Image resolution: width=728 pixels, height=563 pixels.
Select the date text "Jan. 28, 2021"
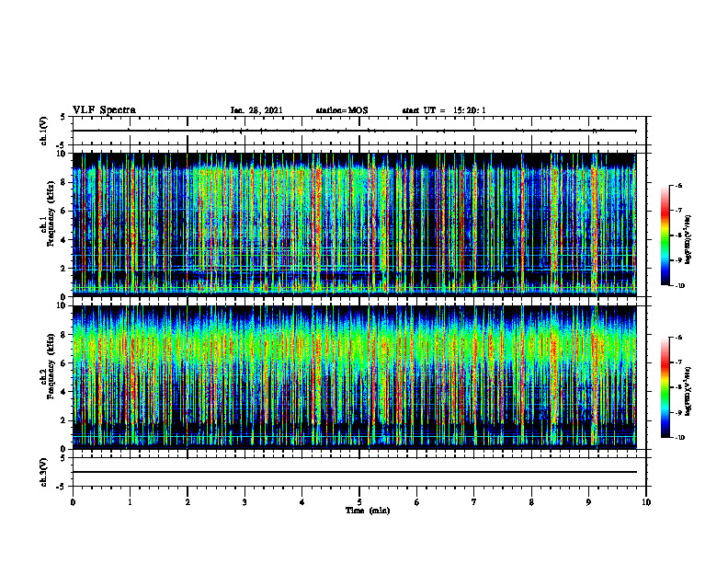(256, 110)
